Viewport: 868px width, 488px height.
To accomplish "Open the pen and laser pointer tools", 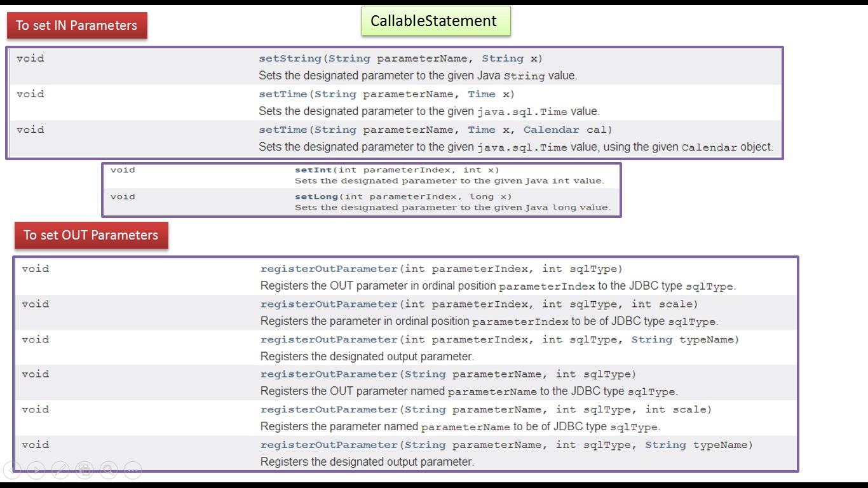I will [x=60, y=470].
